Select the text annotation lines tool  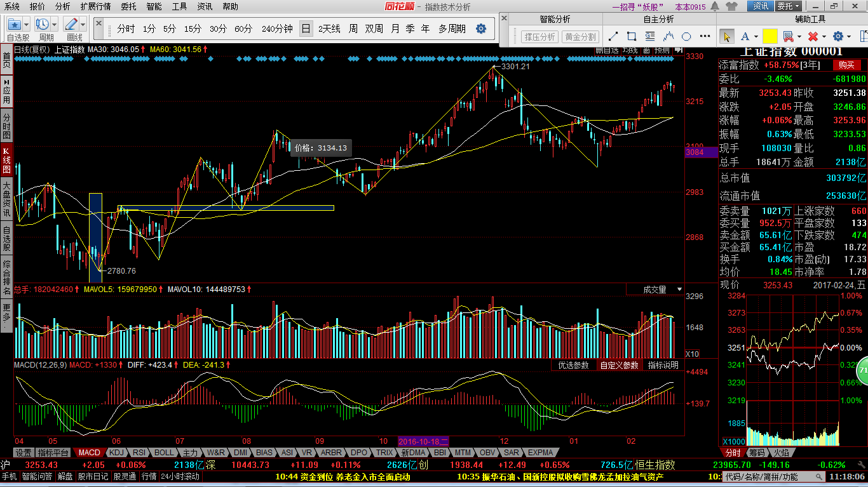point(650,36)
